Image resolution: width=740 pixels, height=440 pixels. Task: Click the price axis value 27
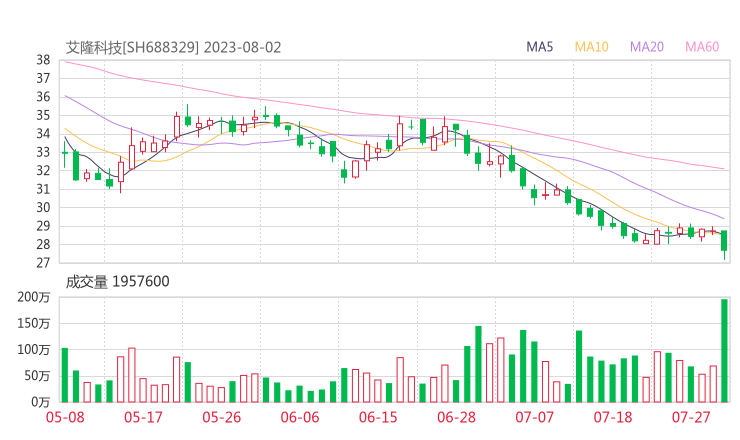point(43,263)
